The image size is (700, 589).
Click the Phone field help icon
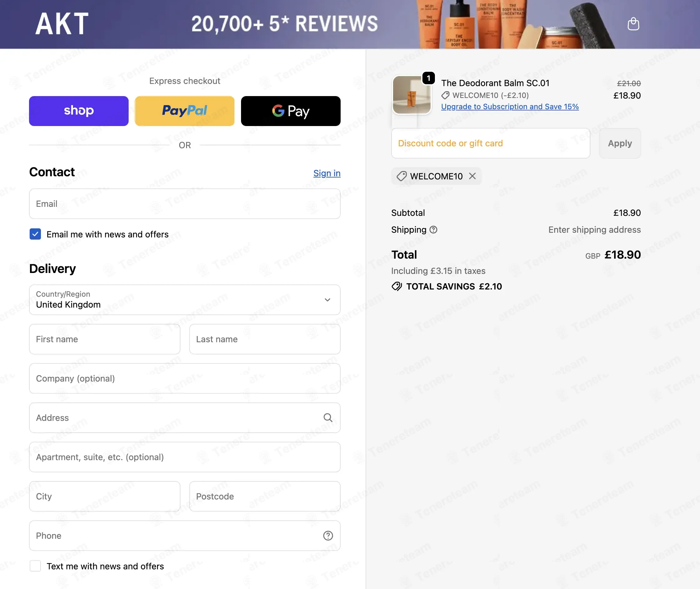(x=328, y=536)
